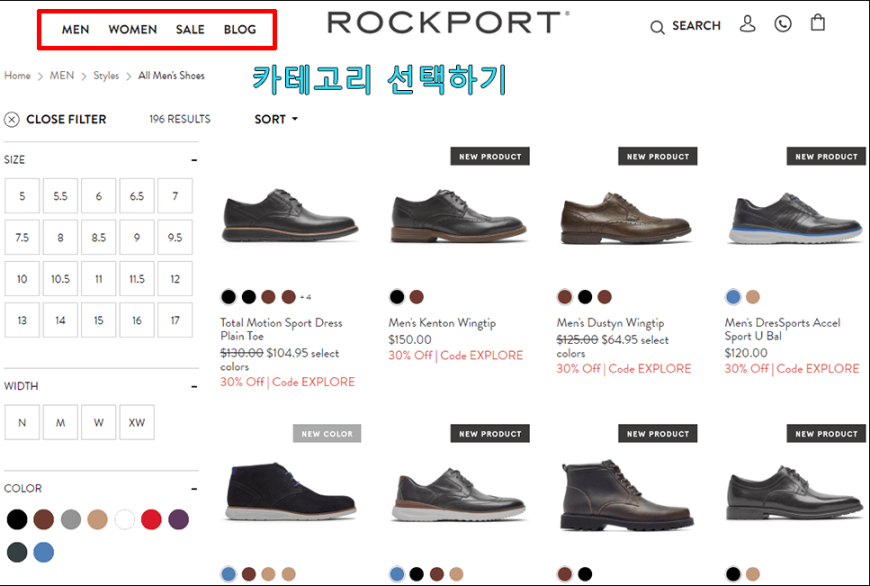Click the Home breadcrumb link

pos(17,75)
